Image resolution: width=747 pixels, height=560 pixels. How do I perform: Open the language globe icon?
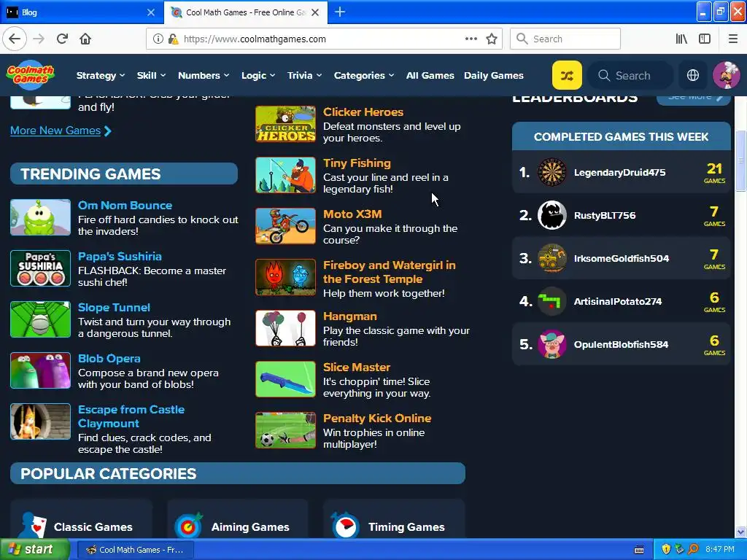tap(693, 75)
